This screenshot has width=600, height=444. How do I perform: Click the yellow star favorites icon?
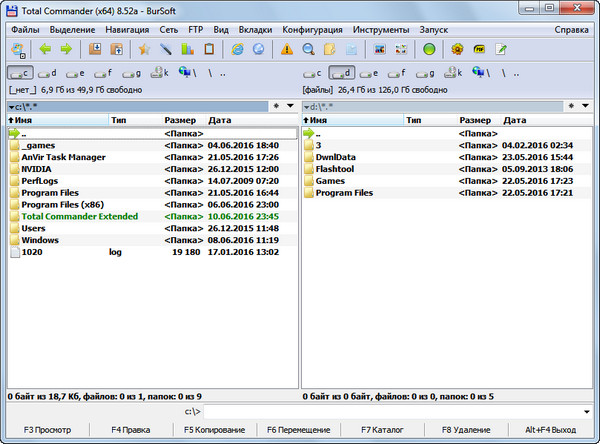click(144, 49)
